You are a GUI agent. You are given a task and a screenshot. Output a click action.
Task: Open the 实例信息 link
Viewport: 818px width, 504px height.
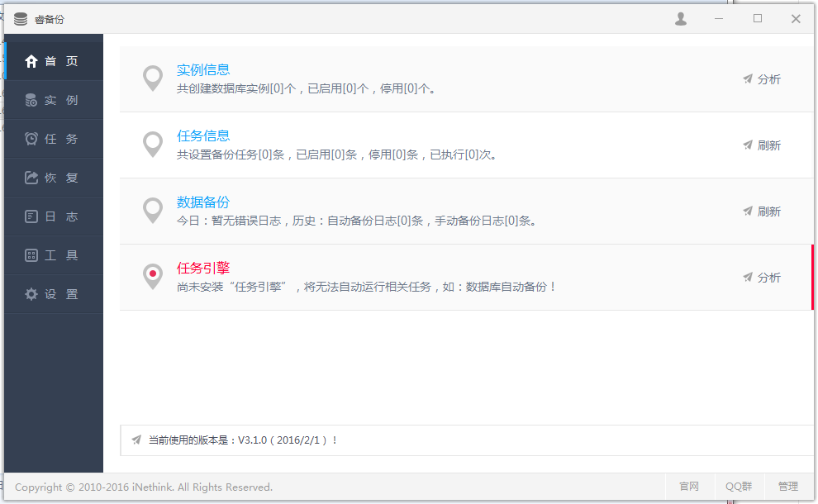pyautogui.click(x=203, y=69)
